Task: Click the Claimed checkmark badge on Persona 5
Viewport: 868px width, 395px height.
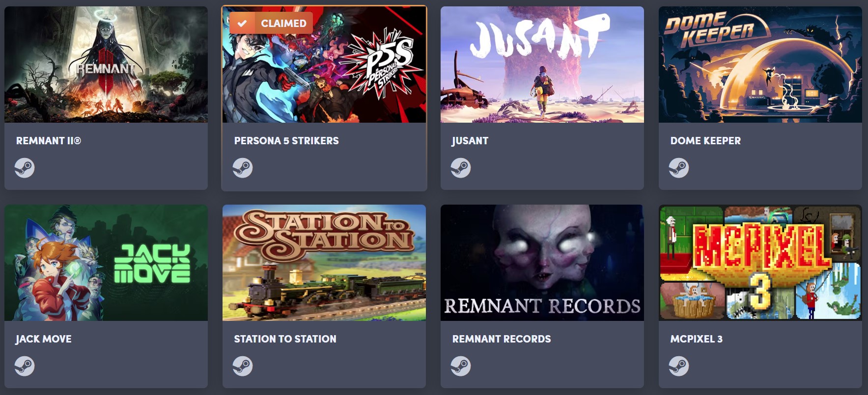Action: point(271,23)
